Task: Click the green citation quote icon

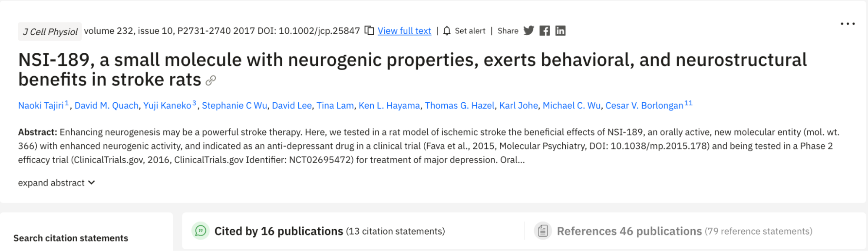Action: point(201,231)
